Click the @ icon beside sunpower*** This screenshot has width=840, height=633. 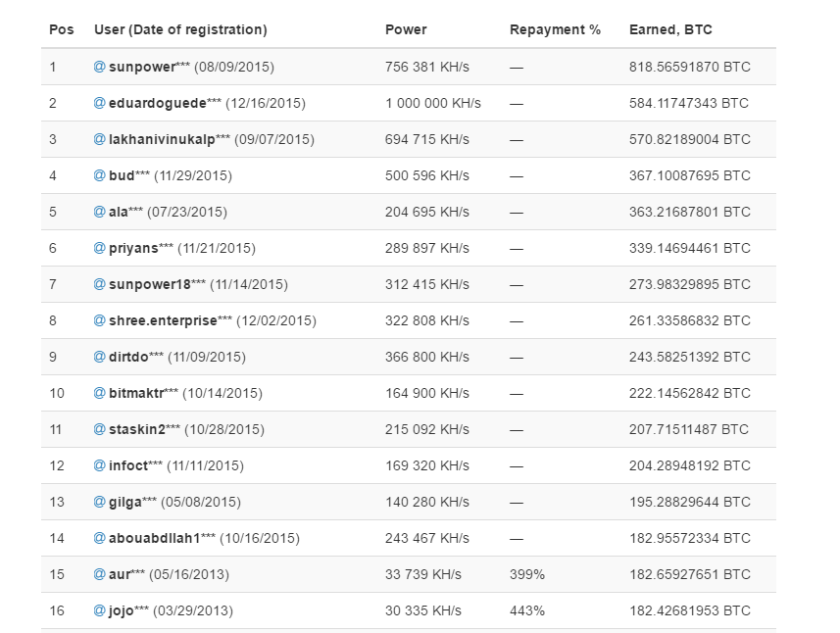[x=99, y=67]
